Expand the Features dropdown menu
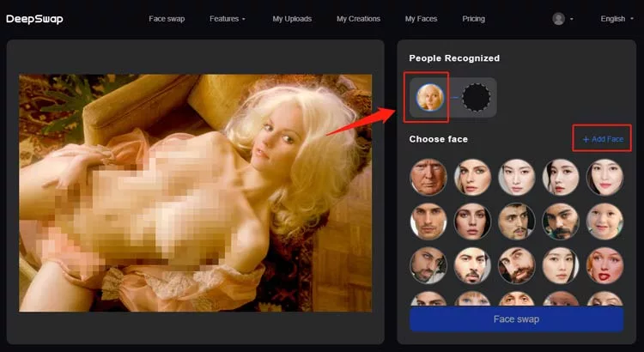The width and height of the screenshot is (644, 352). coord(228,19)
